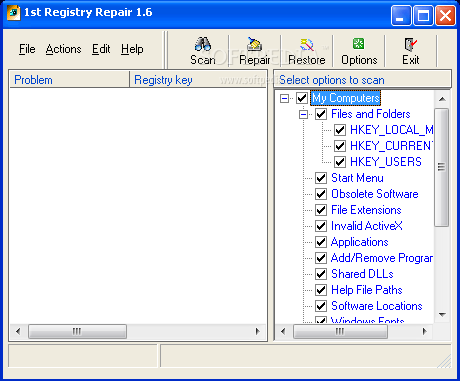Click the options tree horizontal scrollbar thumb

[340, 331]
